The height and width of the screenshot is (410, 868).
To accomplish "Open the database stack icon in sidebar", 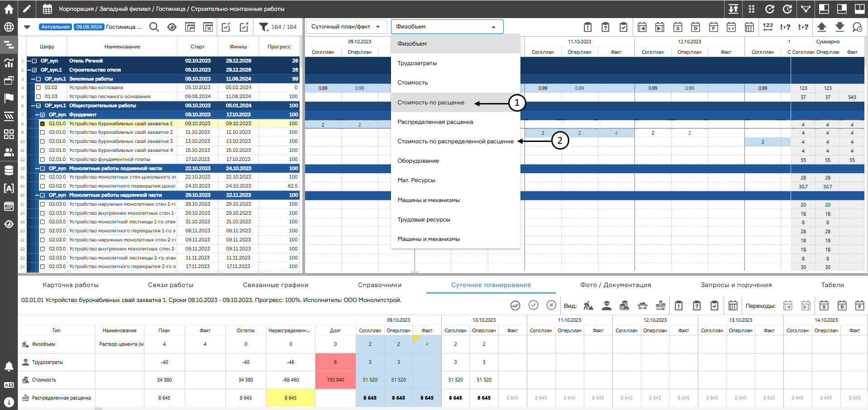I will 9,170.
